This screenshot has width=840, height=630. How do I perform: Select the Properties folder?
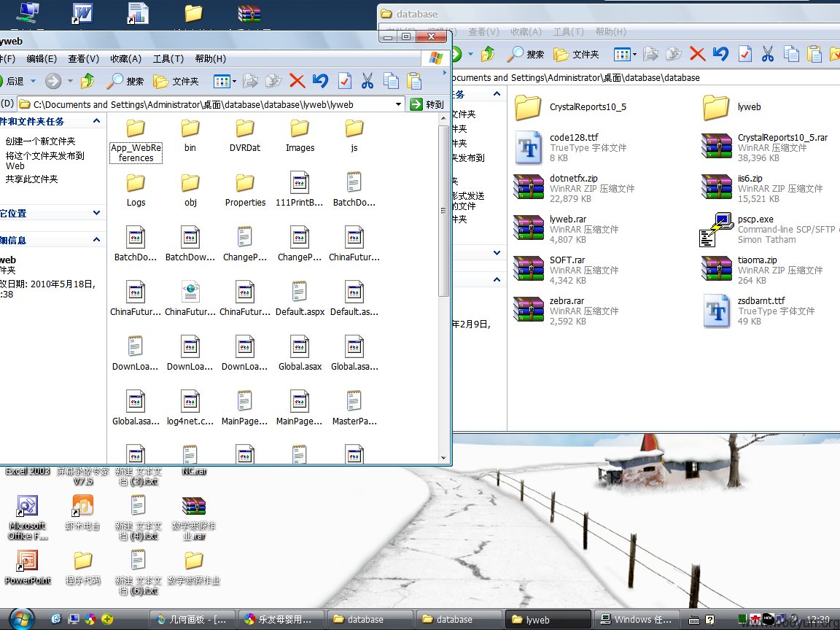tap(245, 190)
